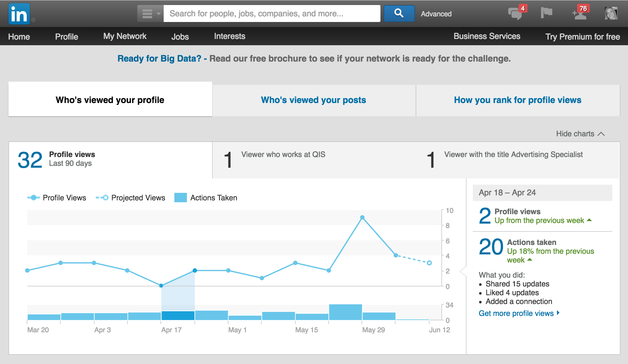Click Try Premium for free
Image resolution: width=628 pixels, height=364 pixels.
pyautogui.click(x=582, y=37)
